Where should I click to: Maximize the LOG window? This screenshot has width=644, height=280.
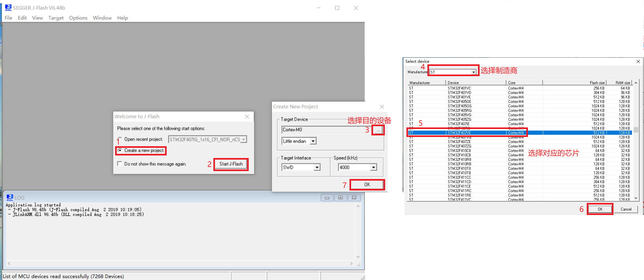tap(340, 198)
